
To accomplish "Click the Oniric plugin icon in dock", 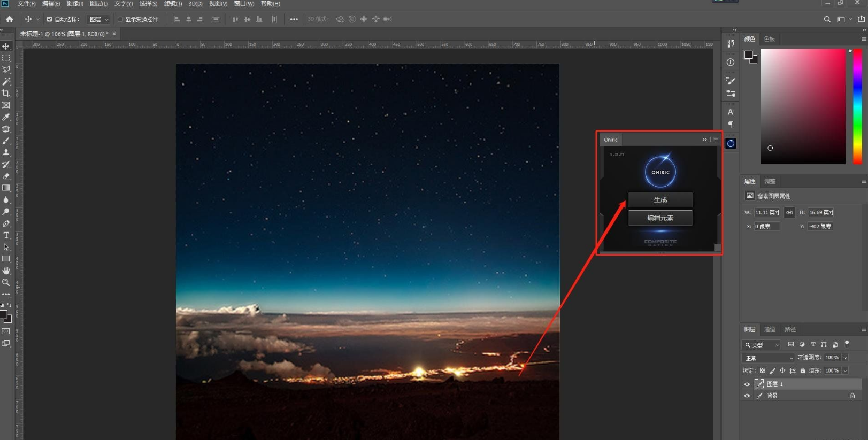I will pos(731,143).
